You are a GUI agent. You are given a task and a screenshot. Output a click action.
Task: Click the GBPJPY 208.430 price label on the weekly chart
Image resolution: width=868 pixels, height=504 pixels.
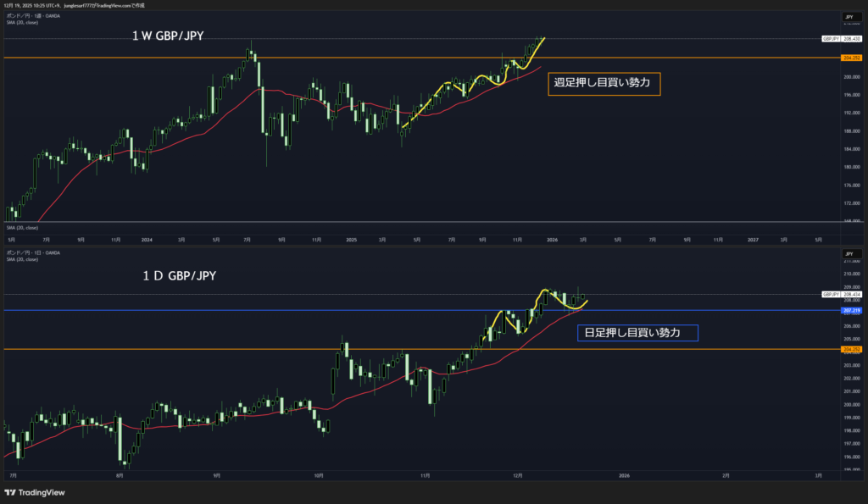pyautogui.click(x=842, y=39)
